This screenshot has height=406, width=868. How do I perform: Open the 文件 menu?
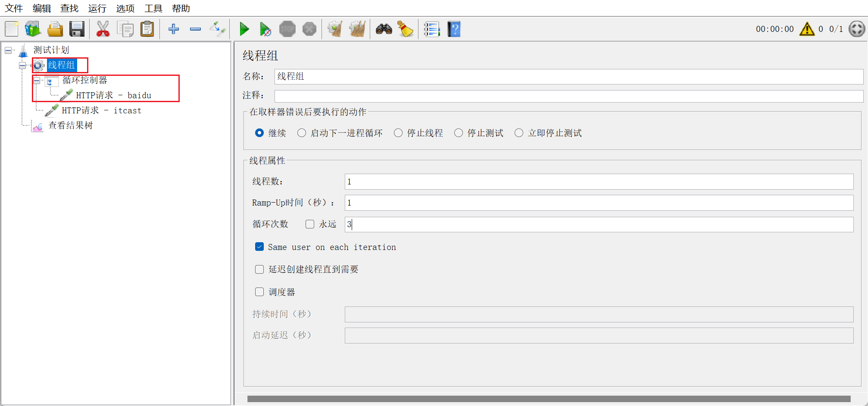click(x=14, y=8)
